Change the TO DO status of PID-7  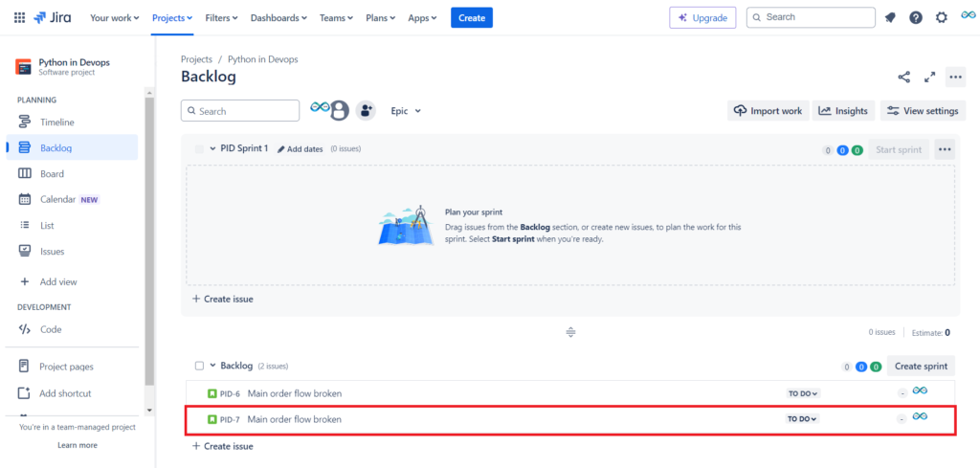[803, 419]
